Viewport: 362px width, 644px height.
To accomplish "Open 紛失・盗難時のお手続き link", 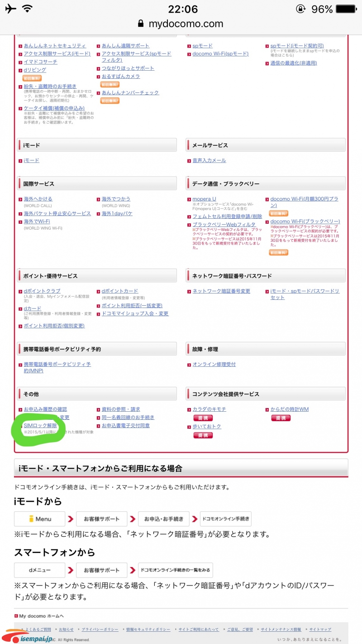I will [x=50, y=86].
